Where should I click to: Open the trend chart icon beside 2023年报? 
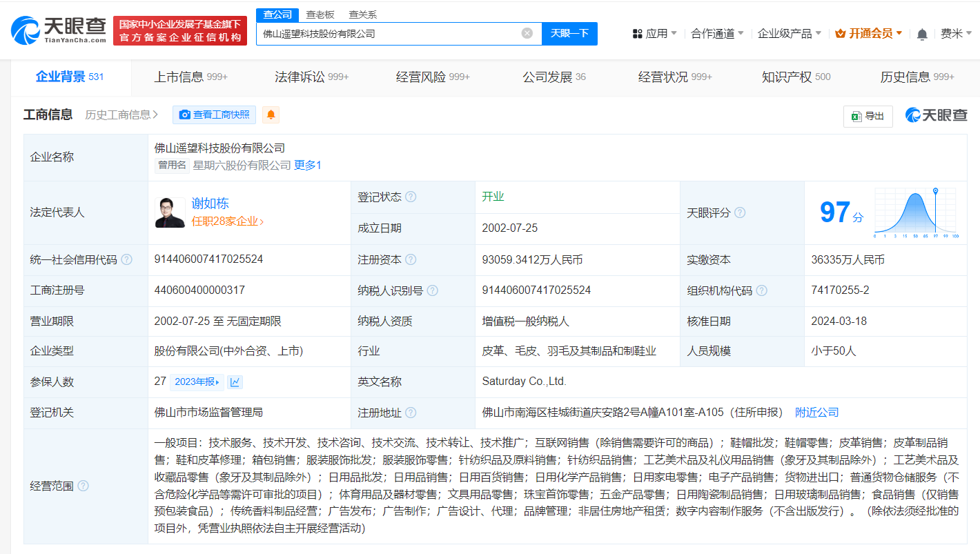pyautogui.click(x=235, y=382)
